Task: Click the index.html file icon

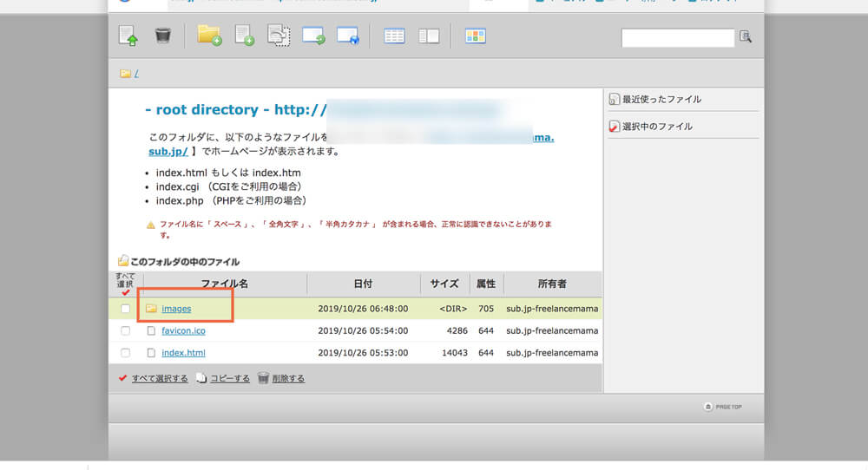Action: [x=151, y=353]
